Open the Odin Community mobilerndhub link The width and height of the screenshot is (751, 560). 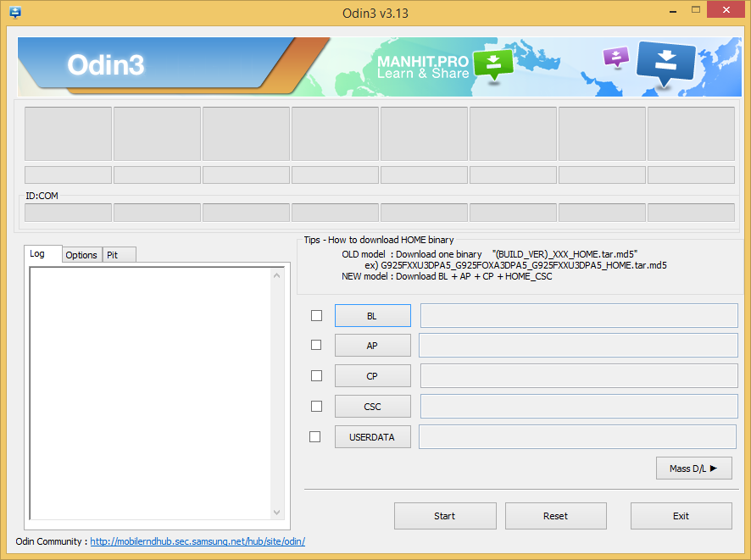[x=197, y=541]
